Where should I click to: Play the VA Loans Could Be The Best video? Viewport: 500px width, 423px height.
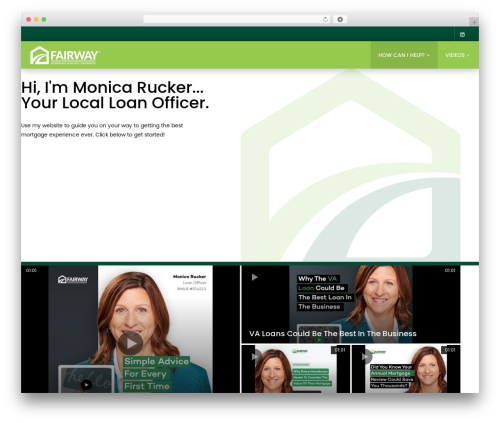click(x=255, y=277)
